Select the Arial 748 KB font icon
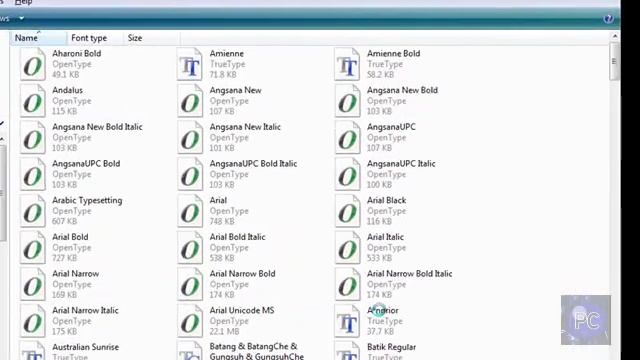 coord(190,211)
